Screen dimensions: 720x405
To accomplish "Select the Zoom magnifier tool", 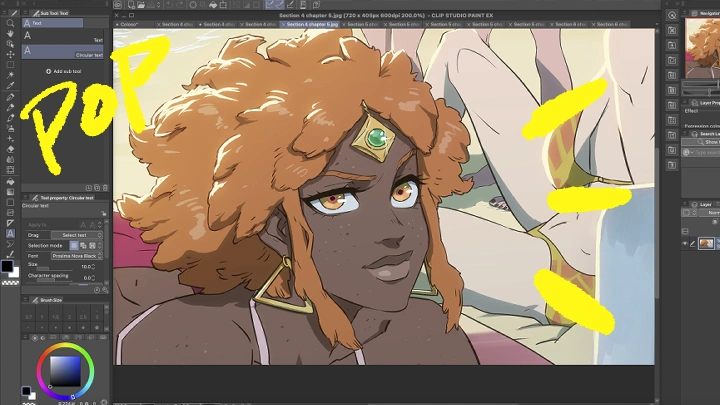I will [x=10, y=23].
